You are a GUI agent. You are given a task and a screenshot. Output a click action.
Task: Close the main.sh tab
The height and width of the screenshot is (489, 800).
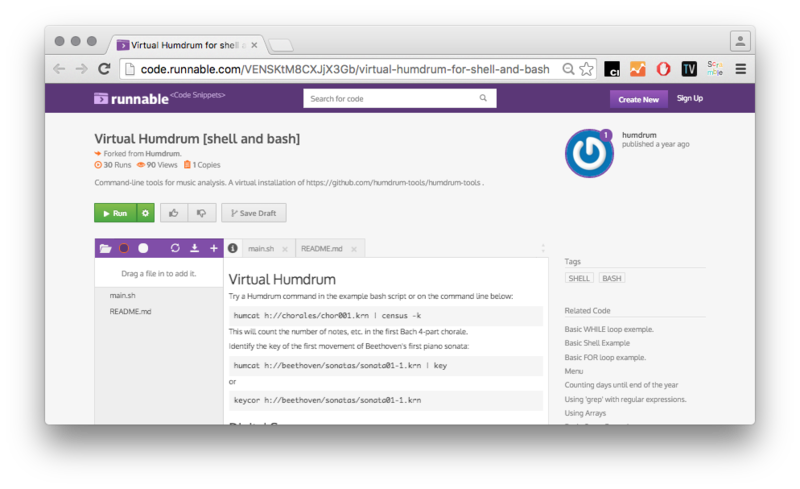285,249
